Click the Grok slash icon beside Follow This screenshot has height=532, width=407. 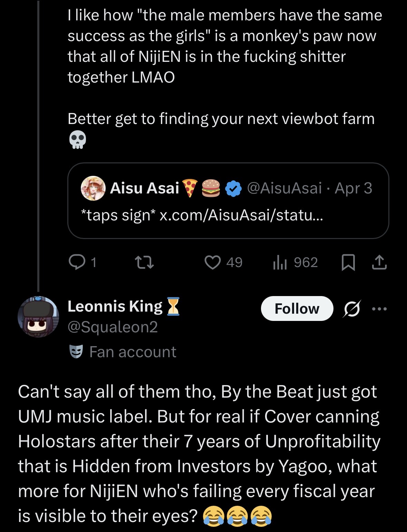click(x=352, y=308)
